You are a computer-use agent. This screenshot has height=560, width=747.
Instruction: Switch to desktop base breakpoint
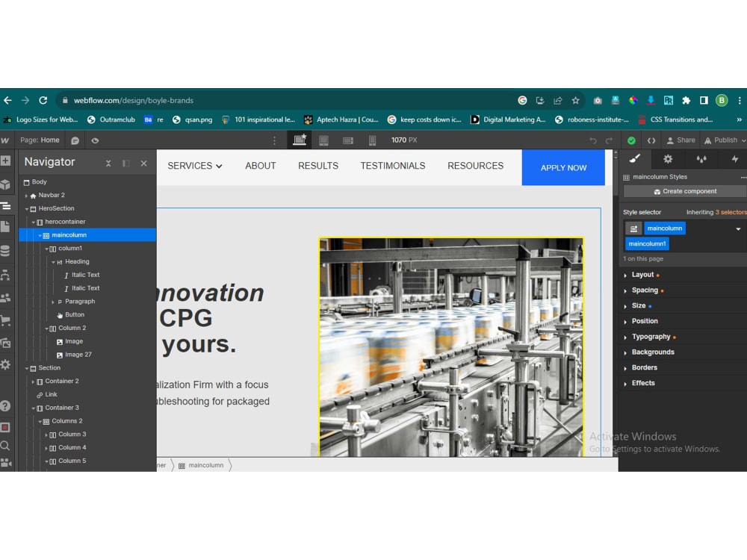tap(300, 140)
